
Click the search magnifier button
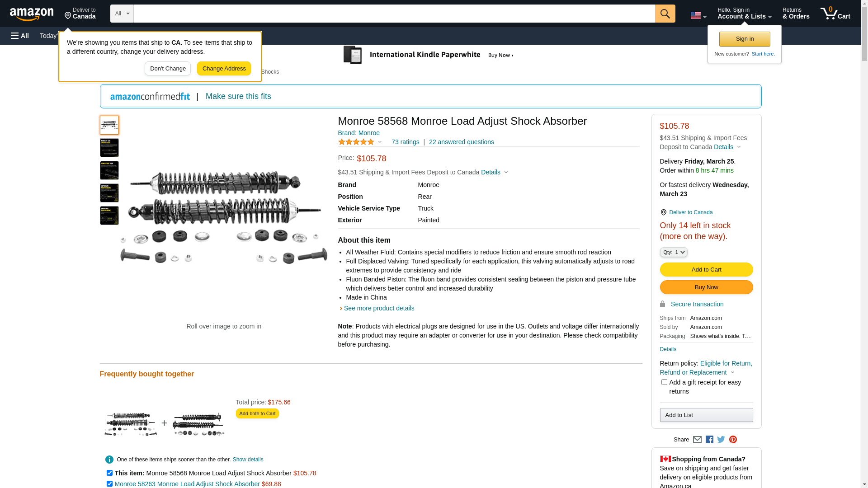(665, 14)
